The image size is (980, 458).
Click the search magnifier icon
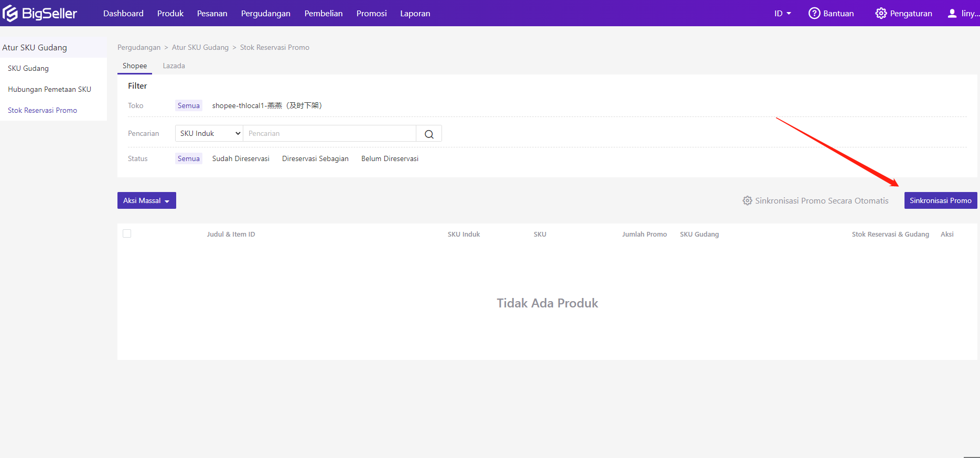tap(429, 134)
